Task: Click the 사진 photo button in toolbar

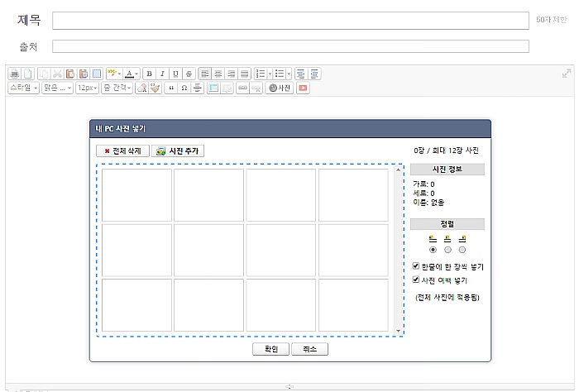Action: [280, 88]
